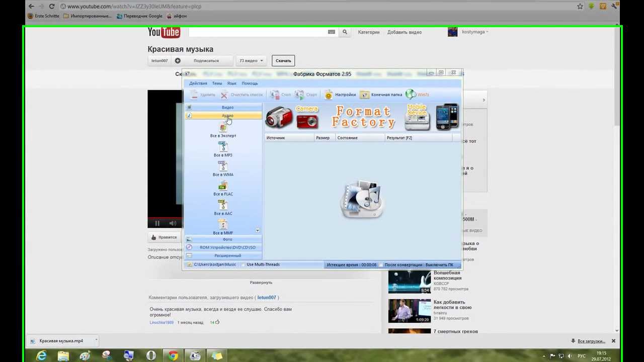
Task: Select the Все в WMA converter icon
Action: pos(223,166)
